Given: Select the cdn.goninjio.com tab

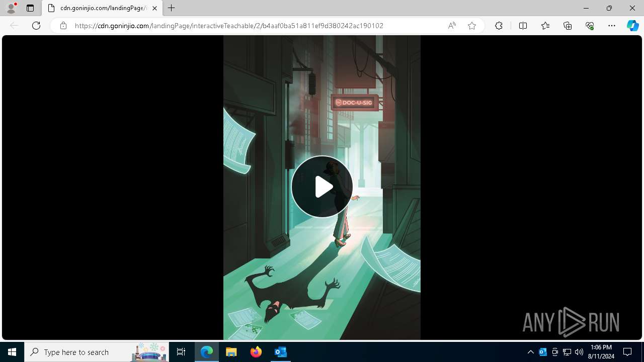Looking at the screenshot, I should tap(103, 8).
